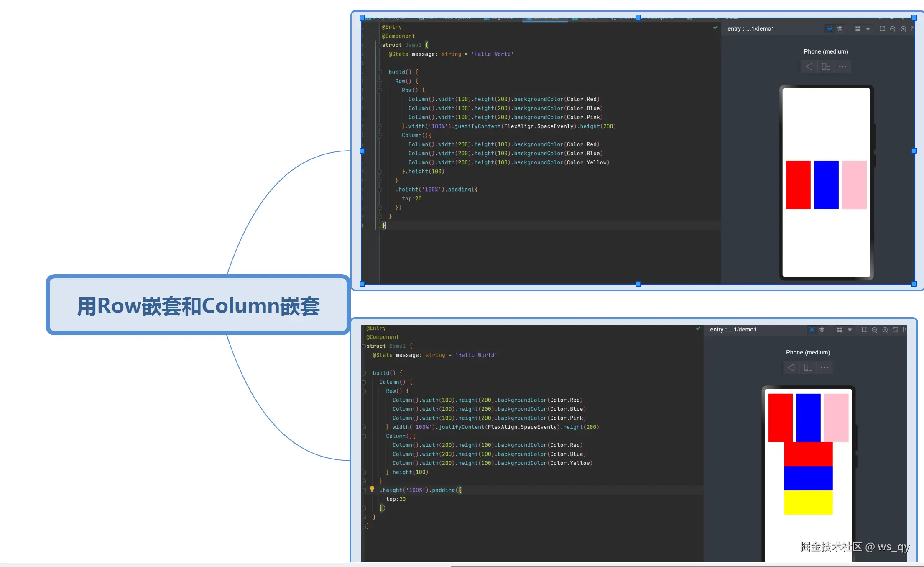Image resolution: width=924 pixels, height=567 pixels.
Task: Zoom out in the upper previewer toolbar
Action: tap(893, 29)
